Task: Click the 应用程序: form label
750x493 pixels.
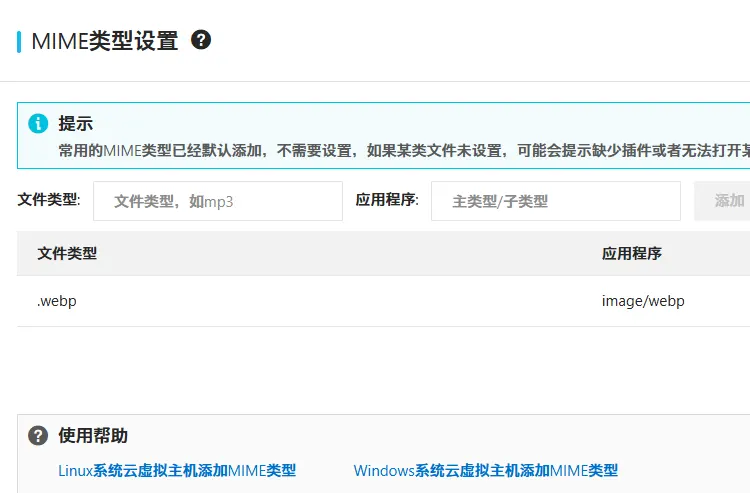Action: click(386, 199)
